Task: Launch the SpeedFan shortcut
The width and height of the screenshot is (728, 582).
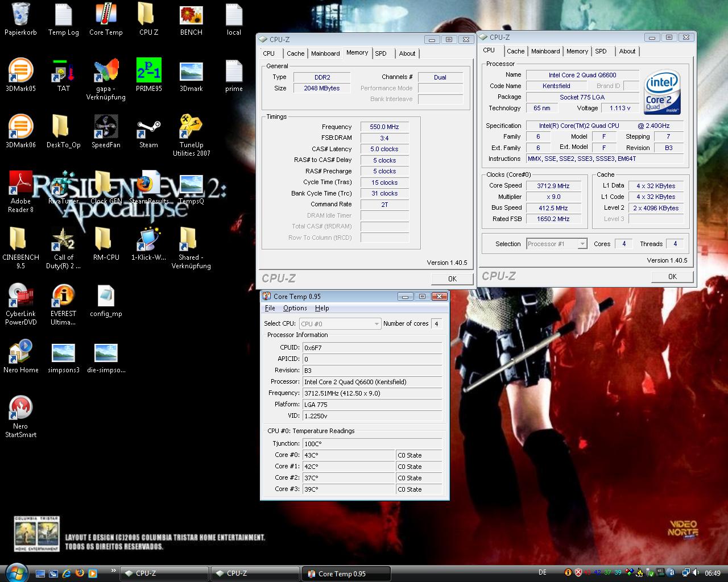Action: point(106,131)
